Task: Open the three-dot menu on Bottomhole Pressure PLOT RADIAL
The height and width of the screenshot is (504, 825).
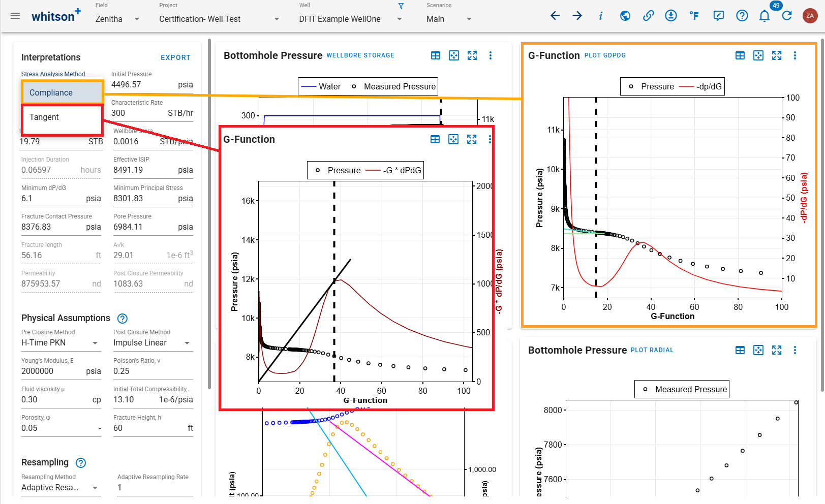Action: (796, 350)
